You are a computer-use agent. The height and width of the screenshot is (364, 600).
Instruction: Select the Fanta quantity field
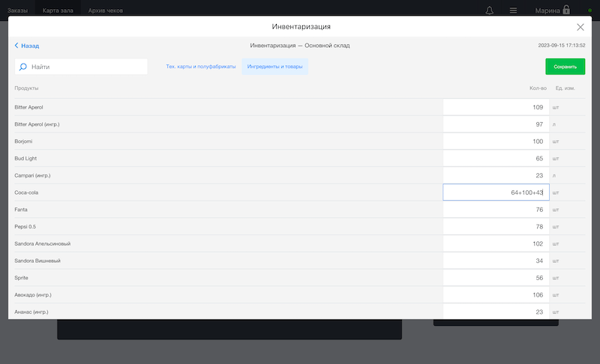(495, 210)
